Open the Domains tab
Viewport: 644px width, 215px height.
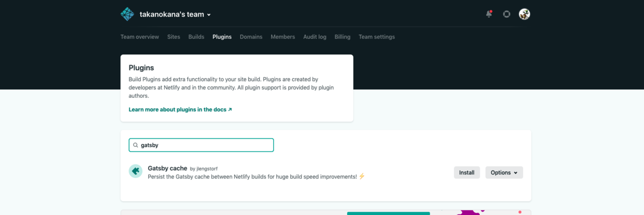click(251, 37)
